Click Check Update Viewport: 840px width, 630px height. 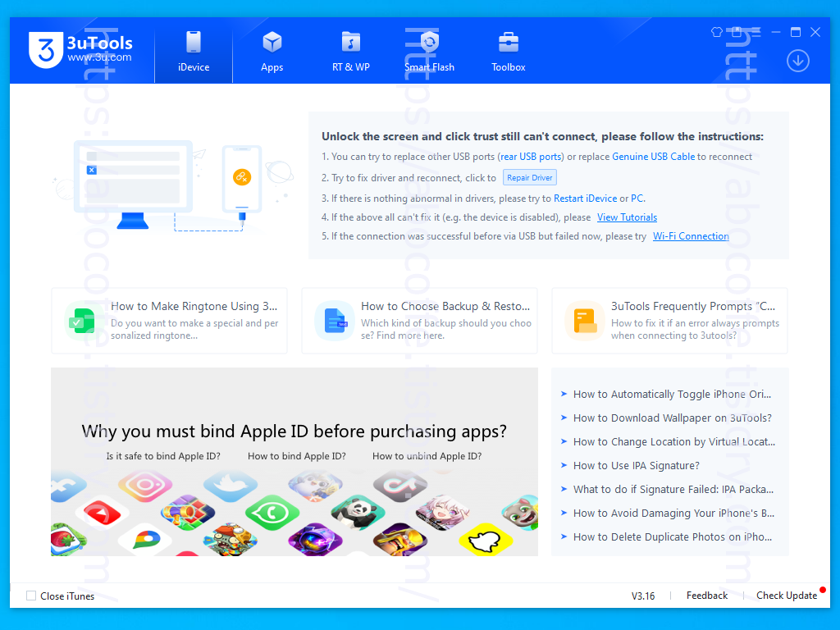(x=787, y=596)
